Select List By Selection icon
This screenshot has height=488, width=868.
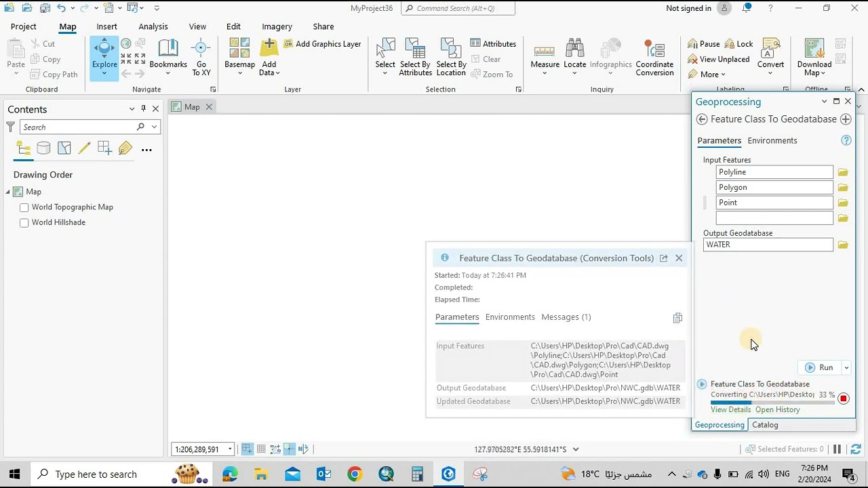click(x=64, y=149)
